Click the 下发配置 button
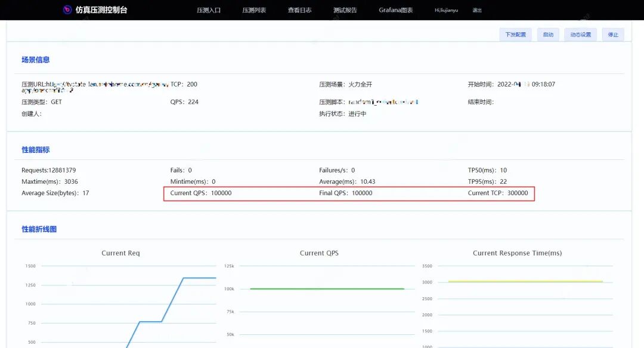644x348 pixels. point(515,35)
